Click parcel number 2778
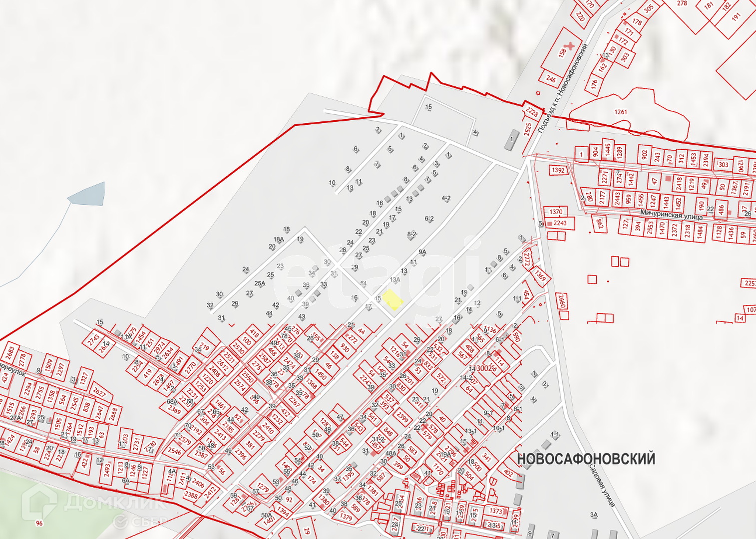The image size is (756, 539). click(22, 360)
